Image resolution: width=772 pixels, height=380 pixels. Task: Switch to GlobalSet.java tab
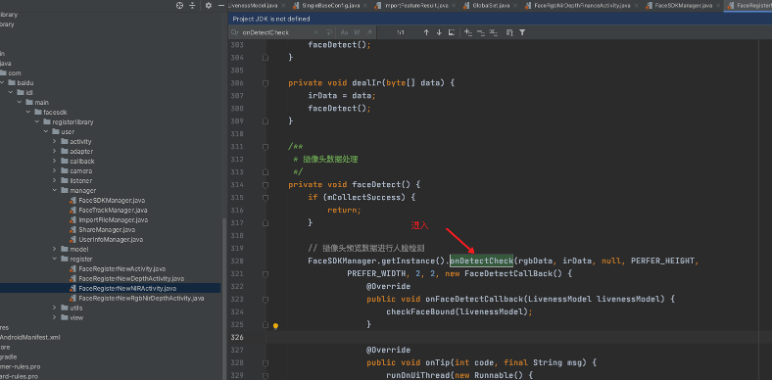pos(491,5)
